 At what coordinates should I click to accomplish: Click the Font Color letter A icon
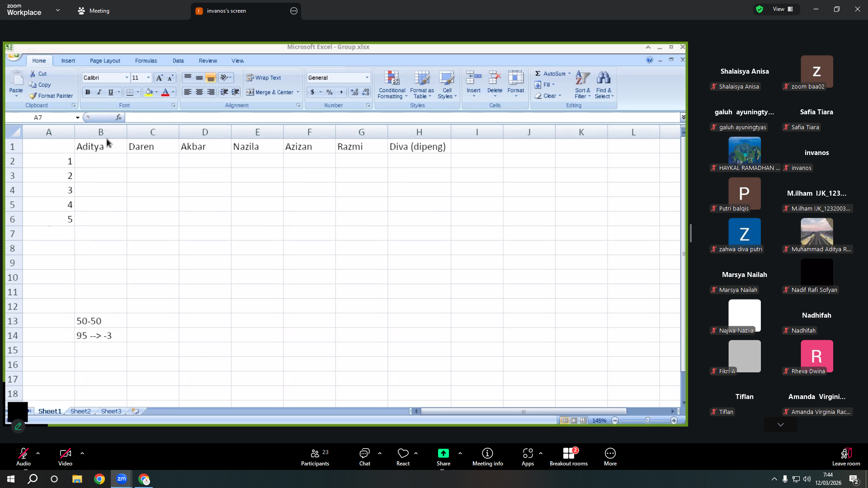pyautogui.click(x=165, y=92)
